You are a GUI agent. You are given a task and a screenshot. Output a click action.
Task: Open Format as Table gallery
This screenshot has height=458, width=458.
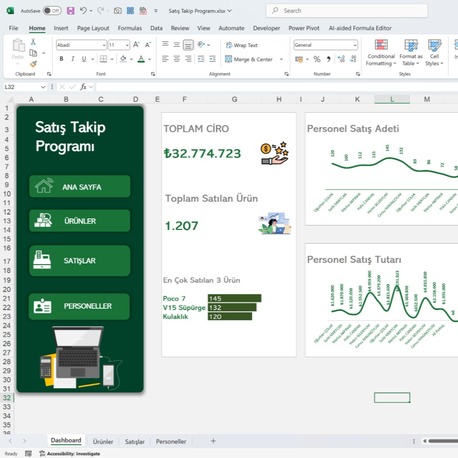(411, 52)
